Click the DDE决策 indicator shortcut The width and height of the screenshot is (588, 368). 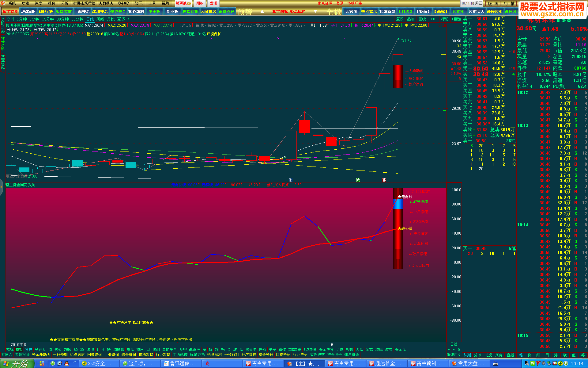tap(295, 350)
